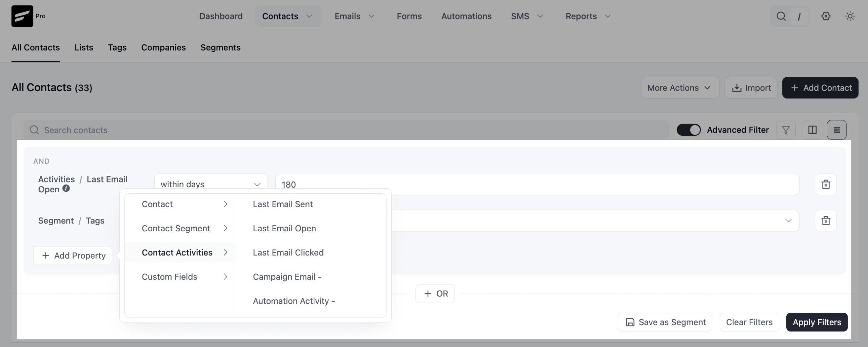Click Clear Filters
This screenshot has height=347, width=868.
(749, 322)
